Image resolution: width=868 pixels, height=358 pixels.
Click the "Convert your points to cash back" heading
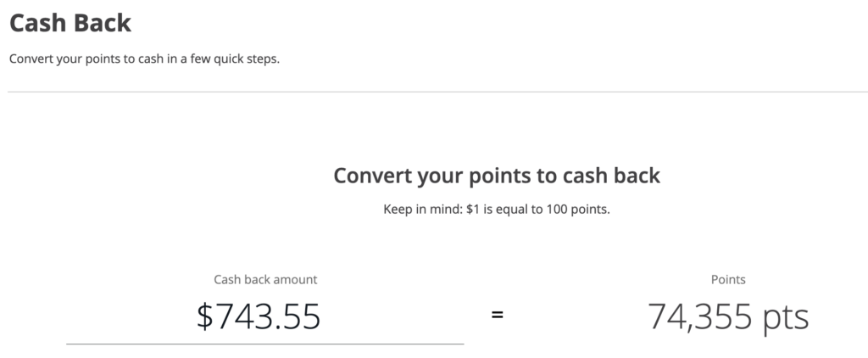(497, 176)
